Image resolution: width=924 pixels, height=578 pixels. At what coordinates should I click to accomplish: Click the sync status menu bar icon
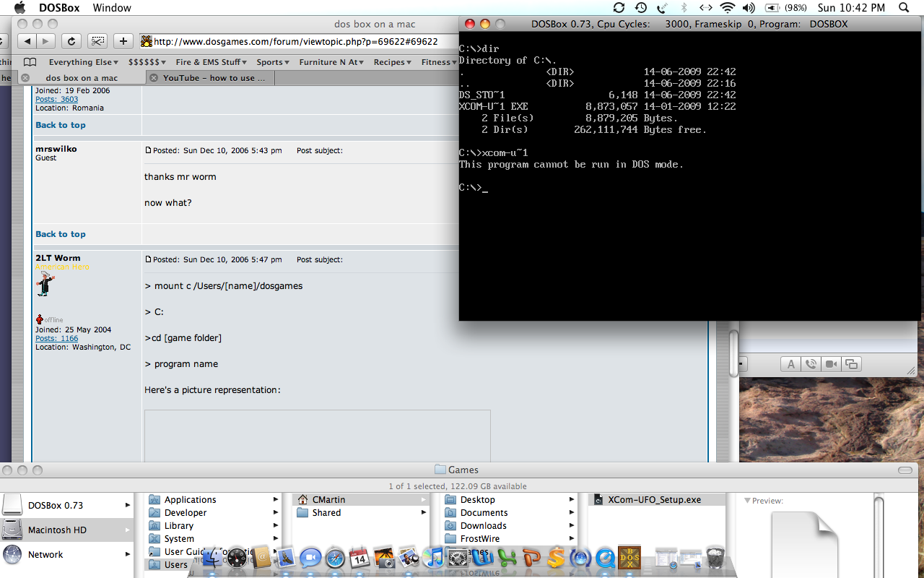(x=619, y=8)
